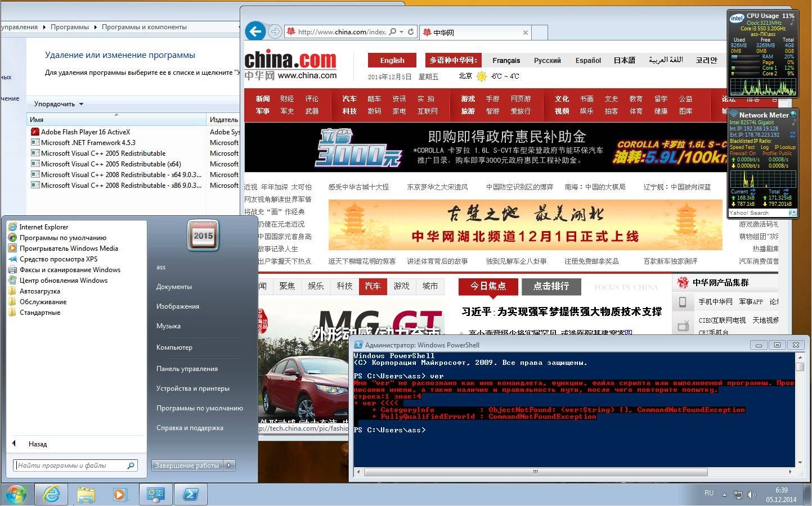Switch to 日本語 language link
Screen dimensions: 812x506
point(625,60)
